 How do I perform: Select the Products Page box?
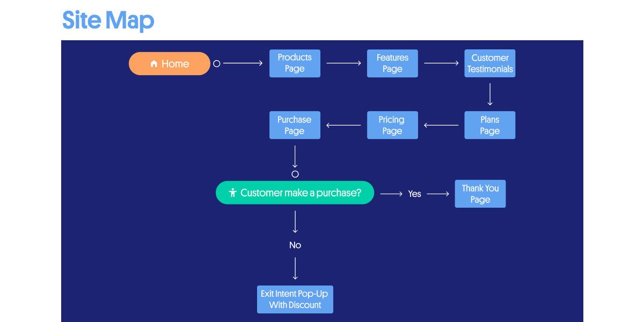click(x=295, y=63)
